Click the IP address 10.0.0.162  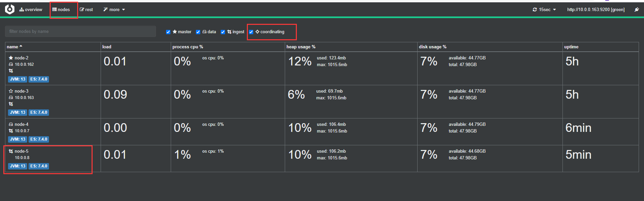[x=24, y=64]
